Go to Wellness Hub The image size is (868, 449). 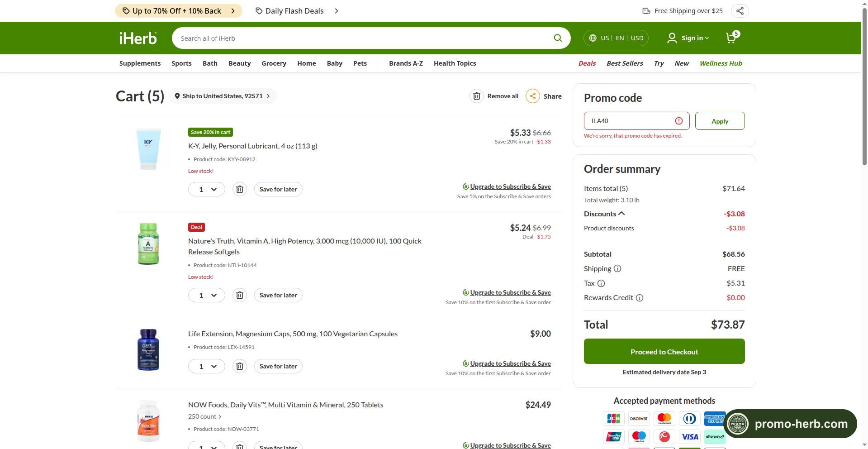[x=721, y=63]
